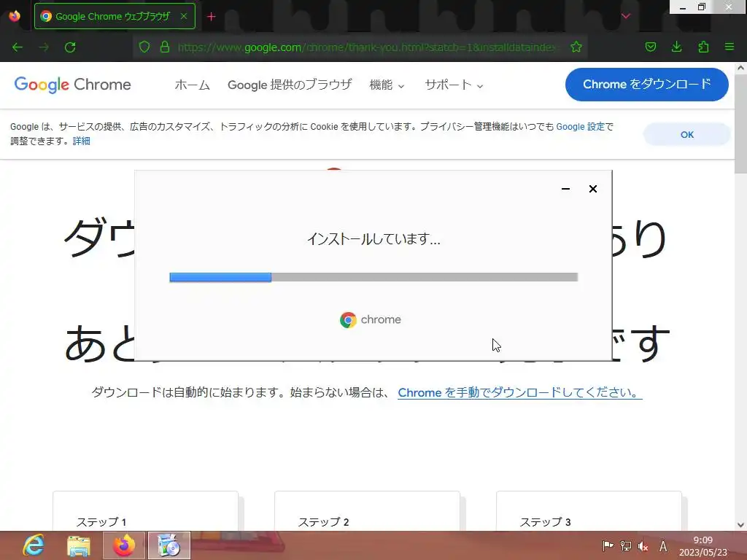The height and width of the screenshot is (560, 747).
Task: Open the 詳細 cookie details link
Action: click(81, 141)
